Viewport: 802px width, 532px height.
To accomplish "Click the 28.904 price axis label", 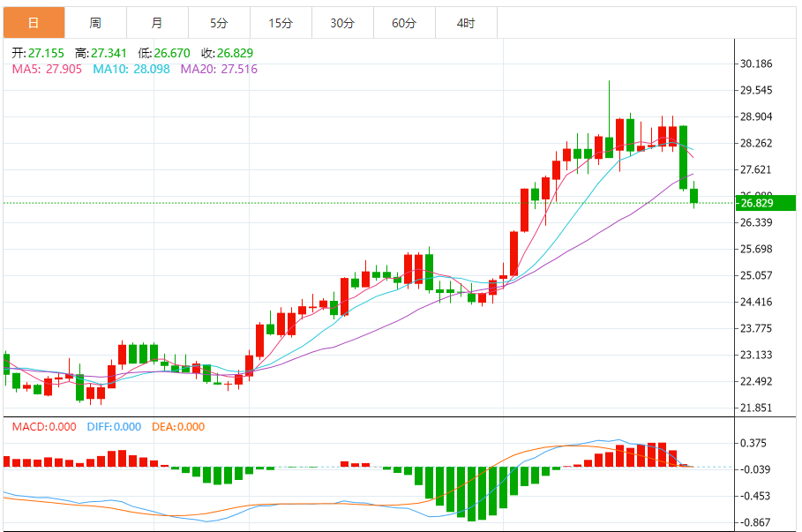I will click(756, 116).
